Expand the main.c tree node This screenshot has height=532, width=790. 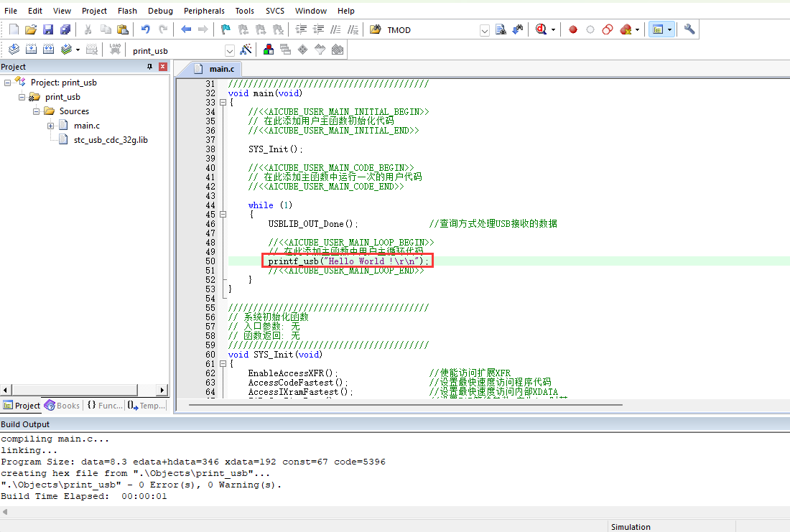(51, 126)
